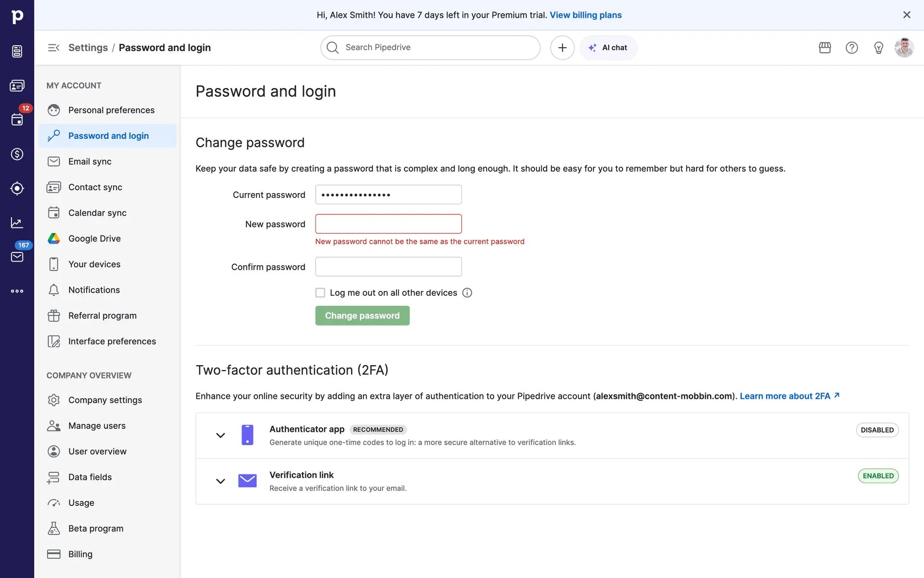Collapse the sidebar menu toggle icon
The width and height of the screenshot is (924, 578).
tap(53, 48)
